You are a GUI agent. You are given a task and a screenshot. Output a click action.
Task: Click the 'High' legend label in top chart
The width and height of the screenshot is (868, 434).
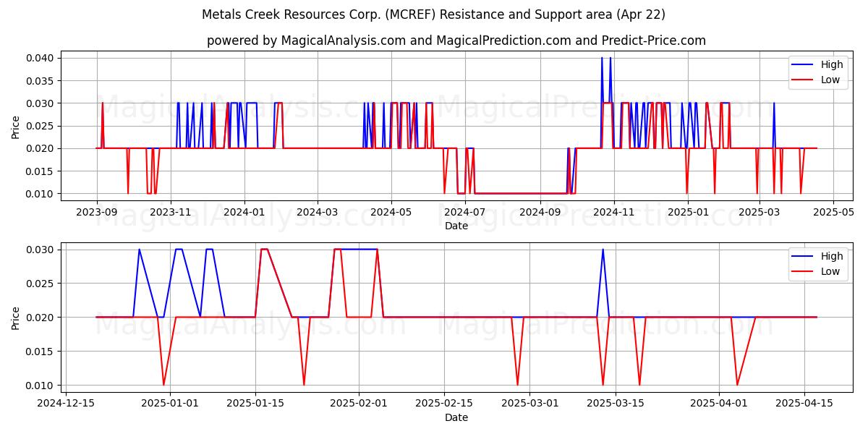click(x=833, y=65)
